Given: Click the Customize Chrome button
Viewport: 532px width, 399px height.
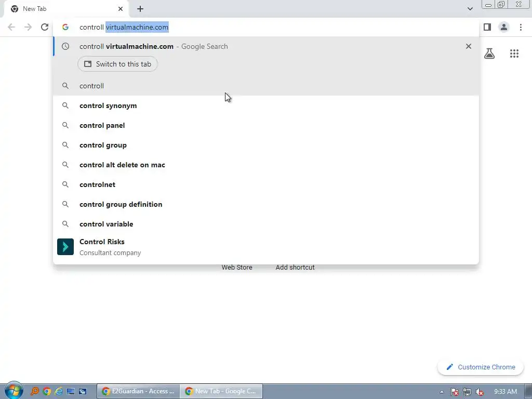Looking at the screenshot, I should (481, 367).
